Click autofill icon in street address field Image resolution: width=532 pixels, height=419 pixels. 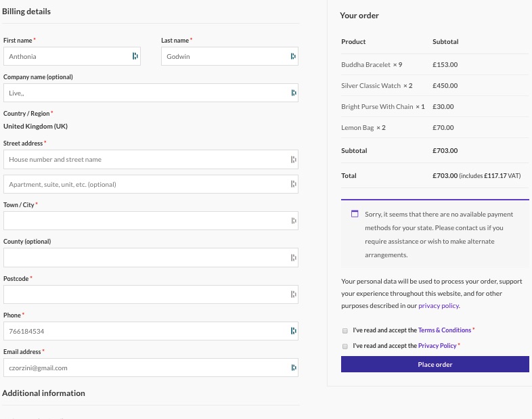coord(293,160)
